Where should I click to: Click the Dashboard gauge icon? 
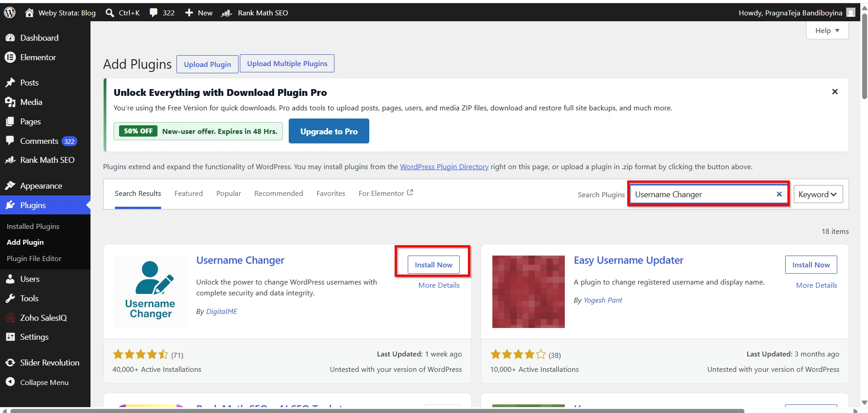[x=10, y=38]
